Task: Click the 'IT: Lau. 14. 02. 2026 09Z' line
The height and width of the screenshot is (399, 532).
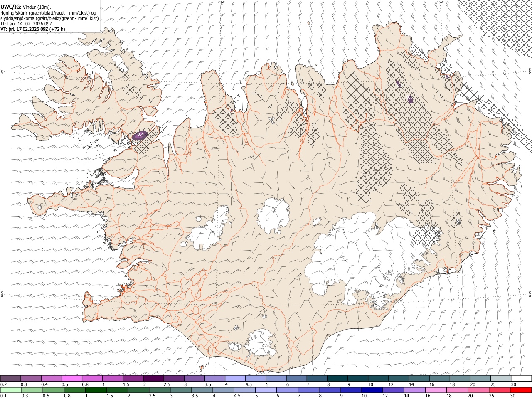Action: [26, 24]
